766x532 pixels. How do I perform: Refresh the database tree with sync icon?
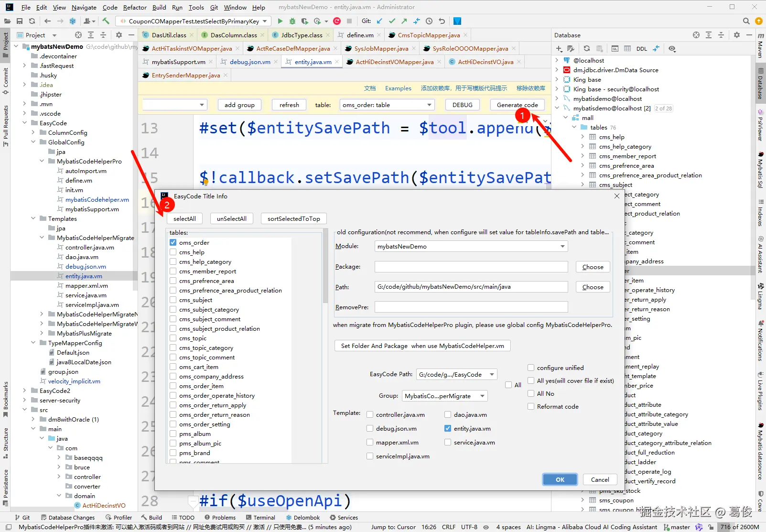587,48
